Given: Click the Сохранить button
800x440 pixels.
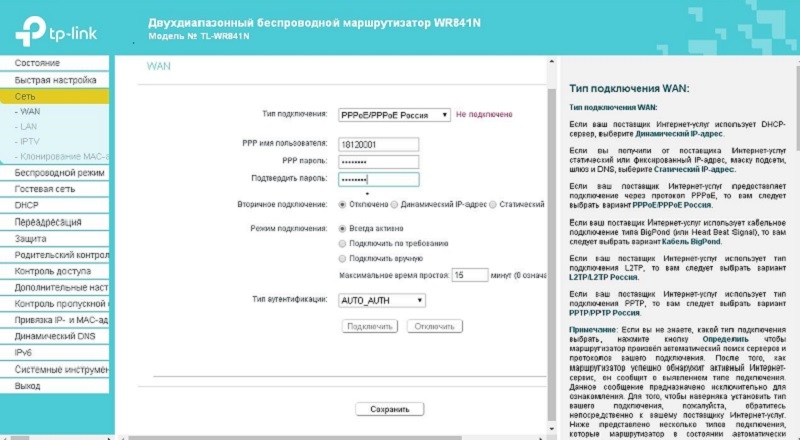Looking at the screenshot, I should [x=389, y=409].
